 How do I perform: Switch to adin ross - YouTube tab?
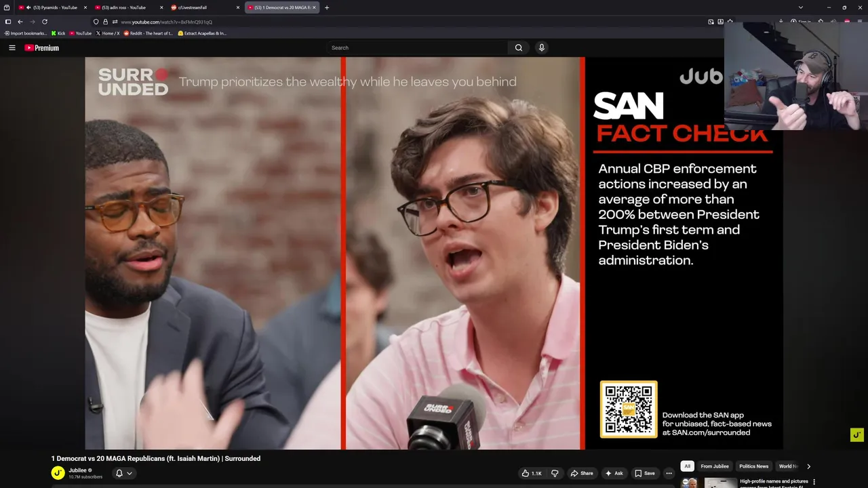[130, 7]
